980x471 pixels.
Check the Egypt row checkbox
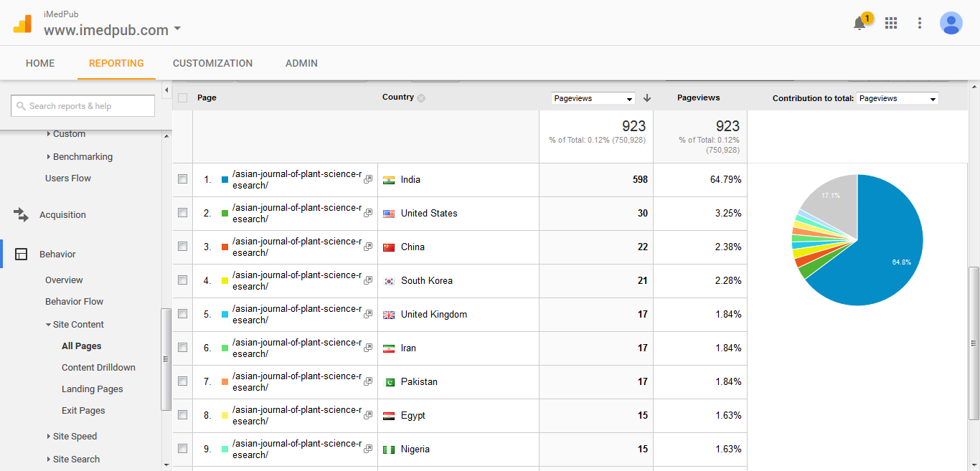(x=182, y=415)
